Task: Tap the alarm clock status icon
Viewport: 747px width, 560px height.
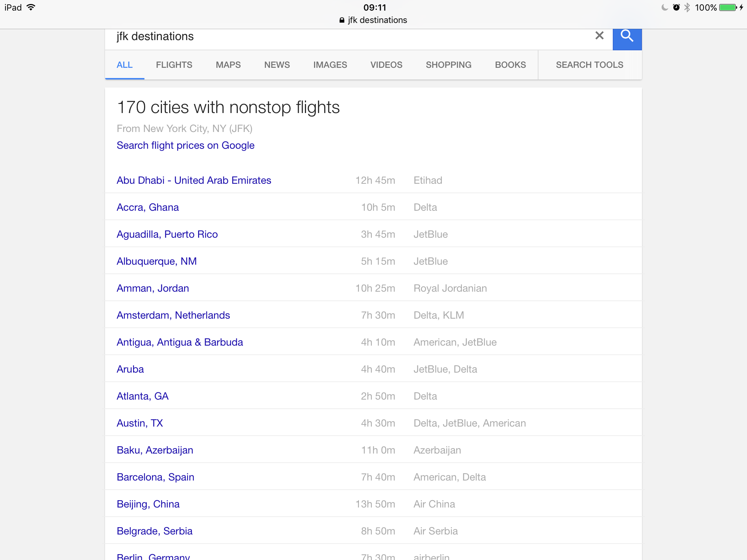Action: click(x=676, y=8)
